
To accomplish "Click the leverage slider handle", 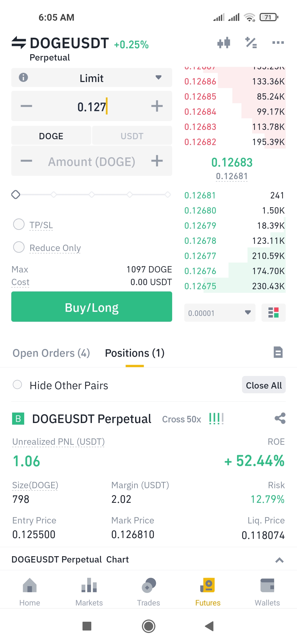I will coord(16,195).
